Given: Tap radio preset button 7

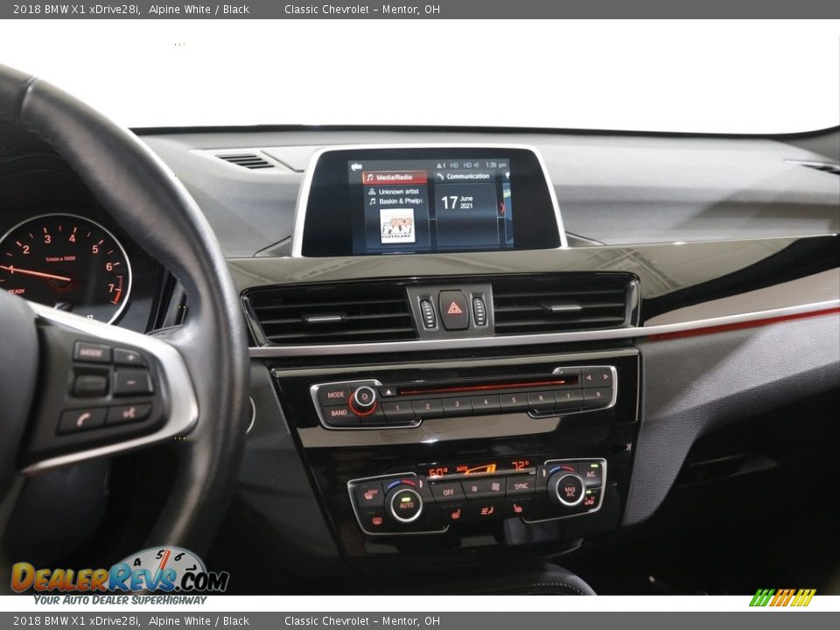Looking at the screenshot, I should (x=568, y=396).
